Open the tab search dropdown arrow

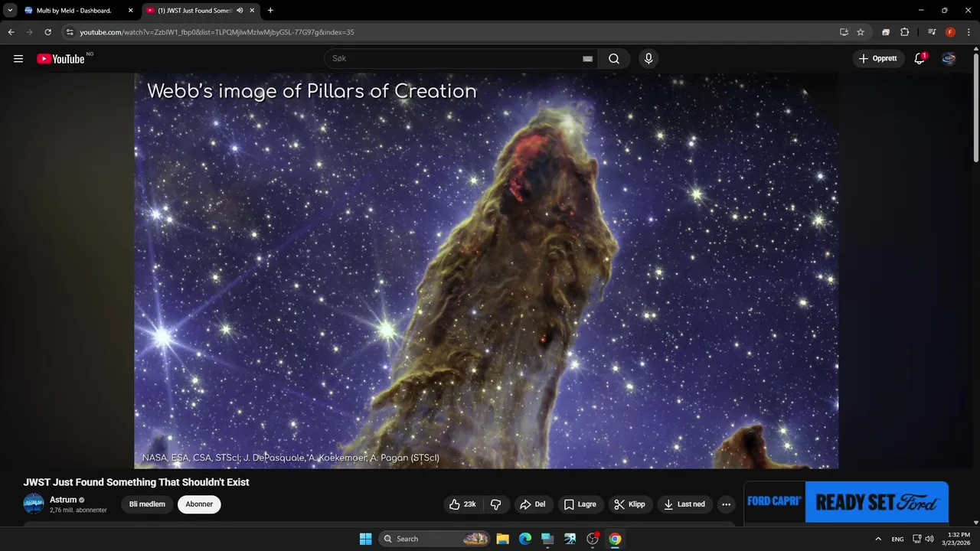[x=10, y=11]
